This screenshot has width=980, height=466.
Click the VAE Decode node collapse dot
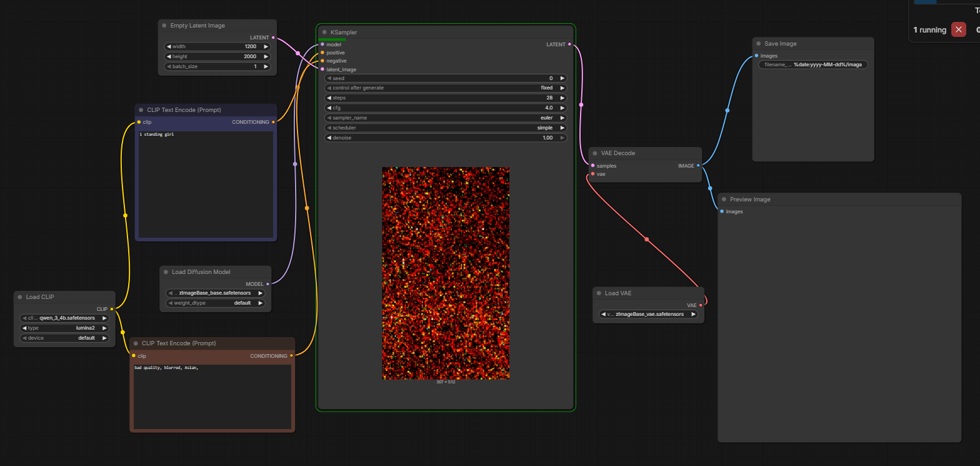594,153
